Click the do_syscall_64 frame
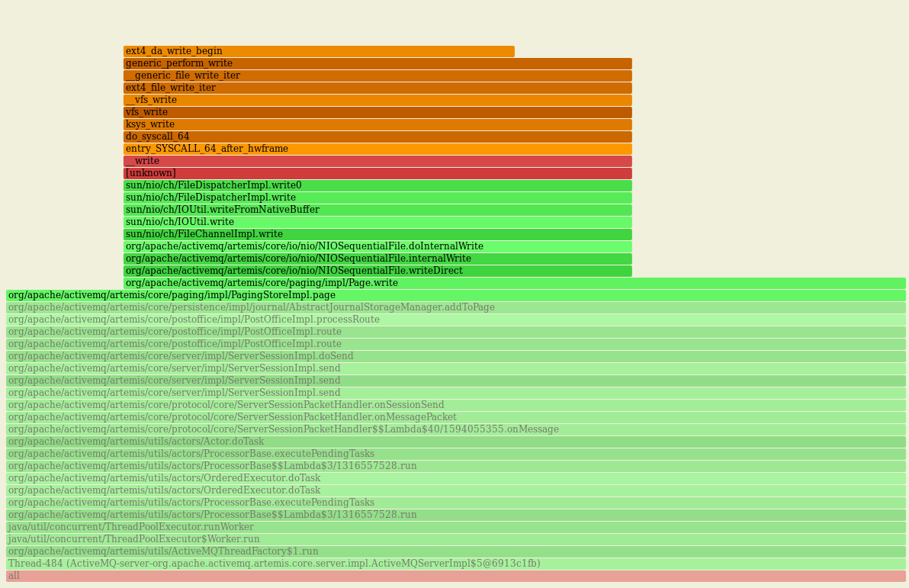 (377, 137)
